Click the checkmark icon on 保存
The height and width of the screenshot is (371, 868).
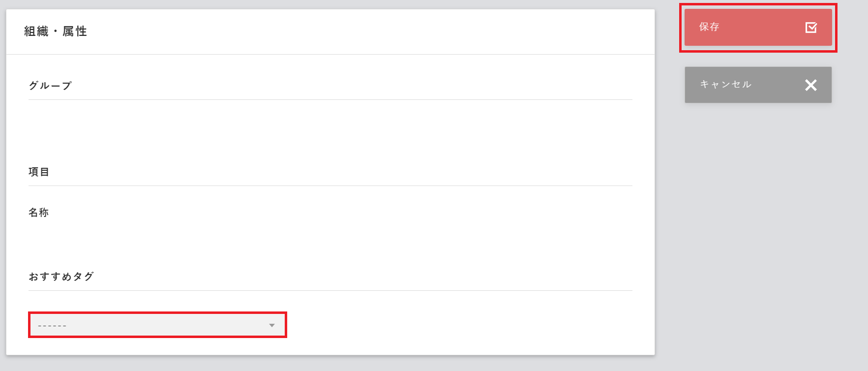[811, 28]
